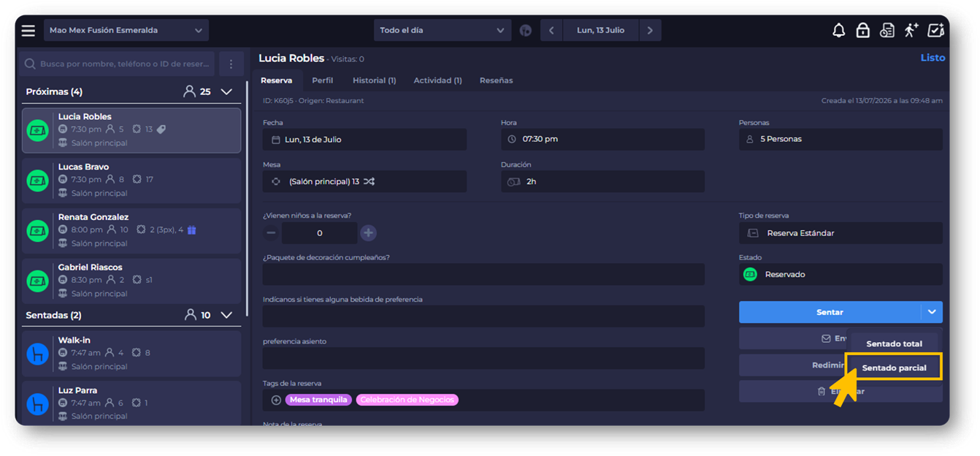This screenshot has width=980, height=456.
Task: Open Mesa selector (Salón principal) 13
Action: (x=364, y=181)
